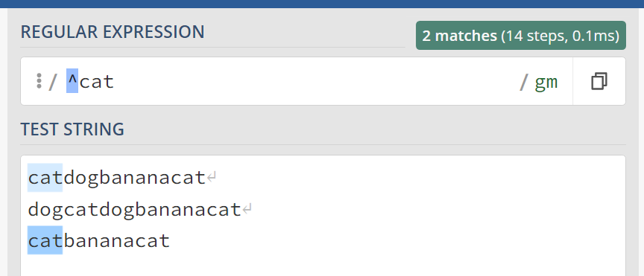This screenshot has height=276, width=644.
Task: Place cursor in 'bananacat' on the third line
Action: tap(117, 240)
